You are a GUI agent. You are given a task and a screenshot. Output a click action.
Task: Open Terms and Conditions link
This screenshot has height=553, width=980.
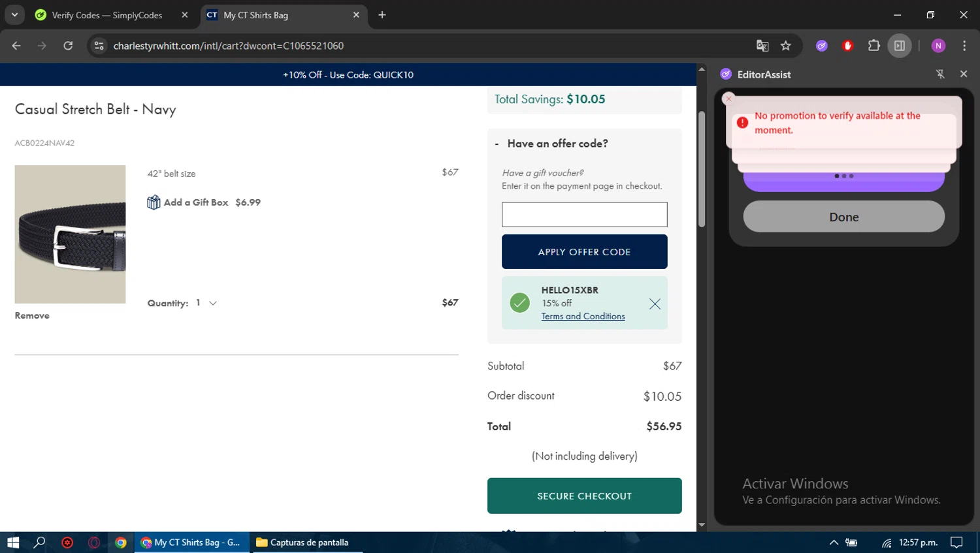(x=583, y=317)
